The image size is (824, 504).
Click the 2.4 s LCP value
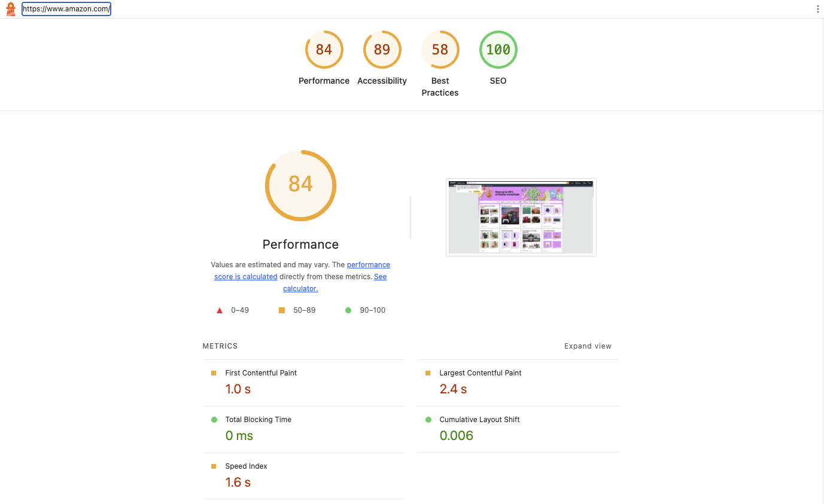(x=453, y=389)
